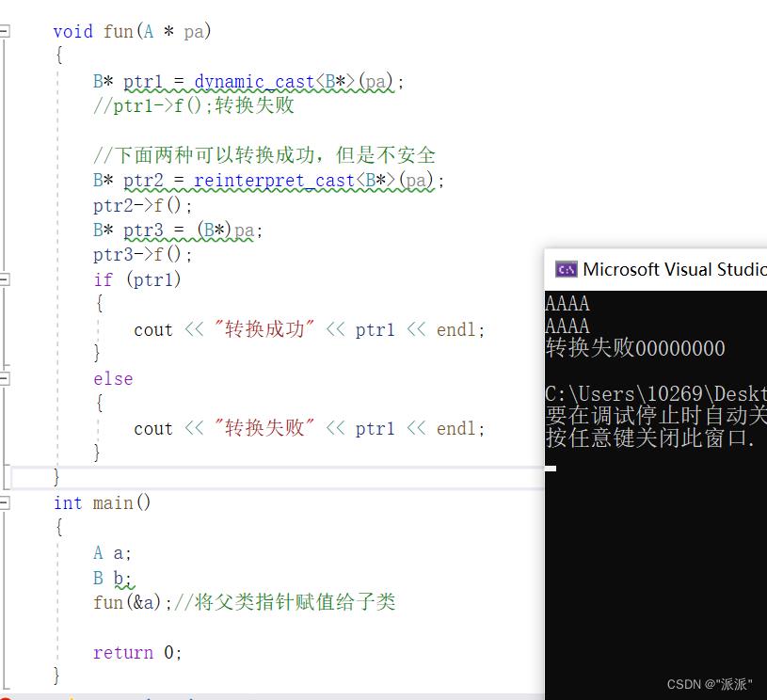Click the B b; declaration
767x700 pixels.
112,578
